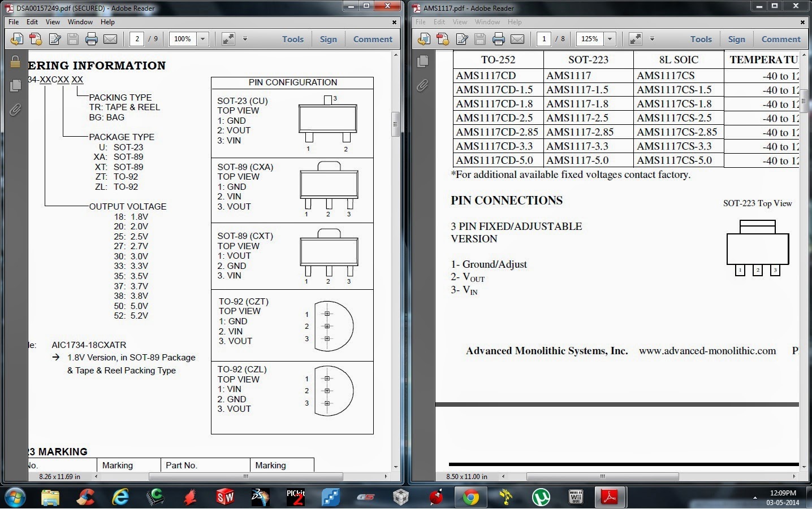Click AMS1117-3.3 cell in SOT-223 column
This screenshot has width=812, height=509.
tap(589, 146)
